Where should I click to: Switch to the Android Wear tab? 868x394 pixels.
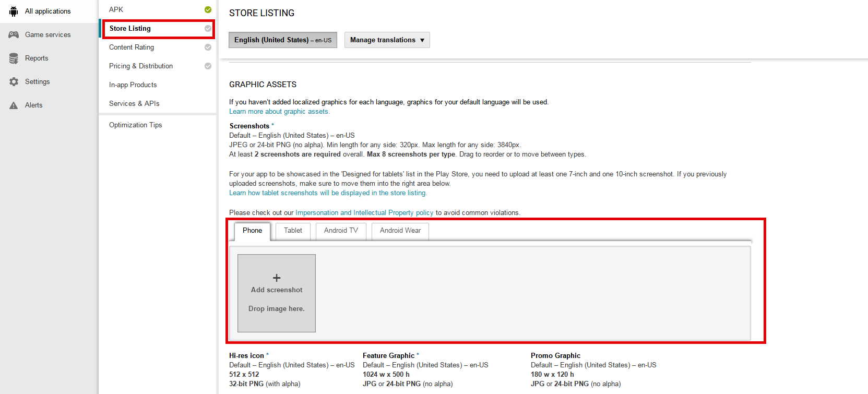point(400,231)
